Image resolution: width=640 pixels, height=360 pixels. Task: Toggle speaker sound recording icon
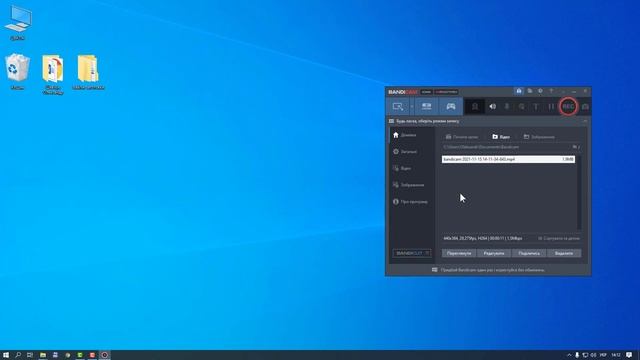pos(493,107)
